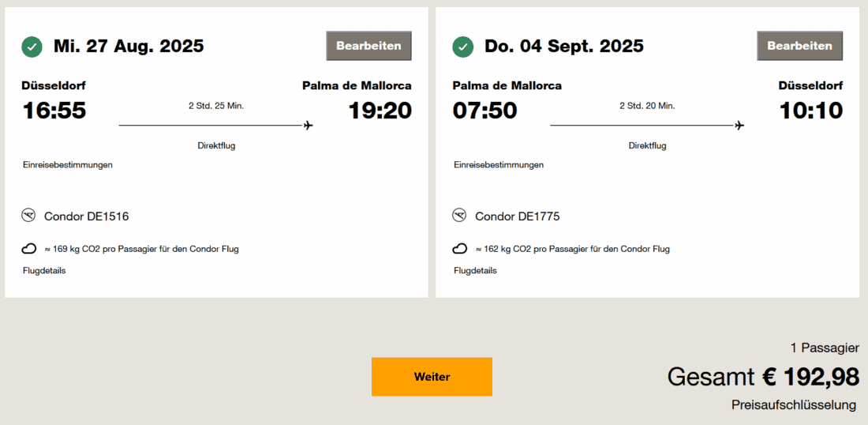Image resolution: width=868 pixels, height=425 pixels.
Task: Click the total price € 192,98
Action: [810, 378]
